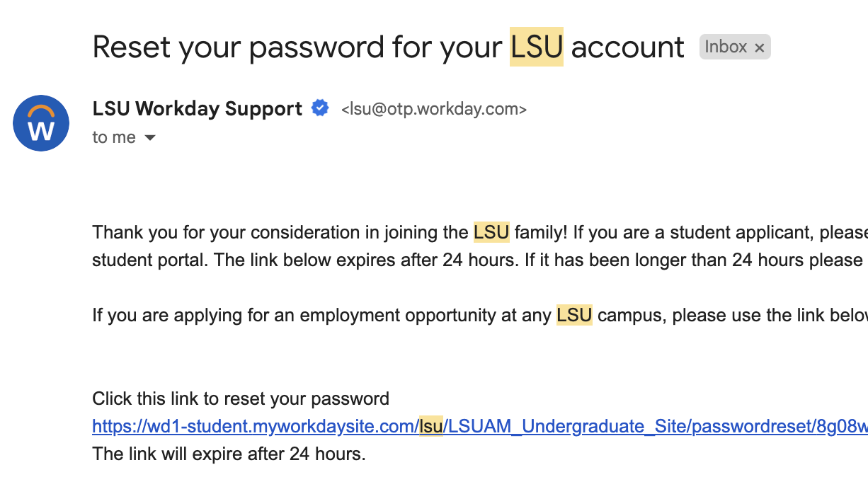Open the wd1-student.myworkdaysite.com password reset link

(x=255, y=427)
